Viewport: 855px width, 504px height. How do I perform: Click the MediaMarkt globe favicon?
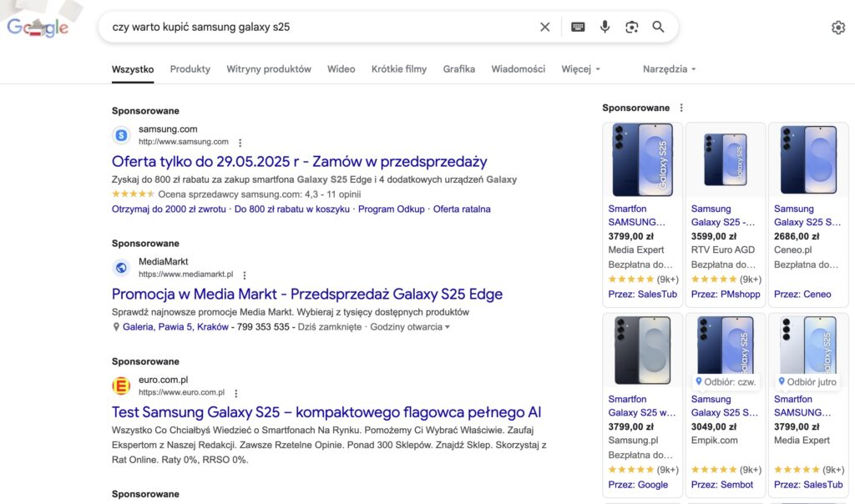coord(121,268)
